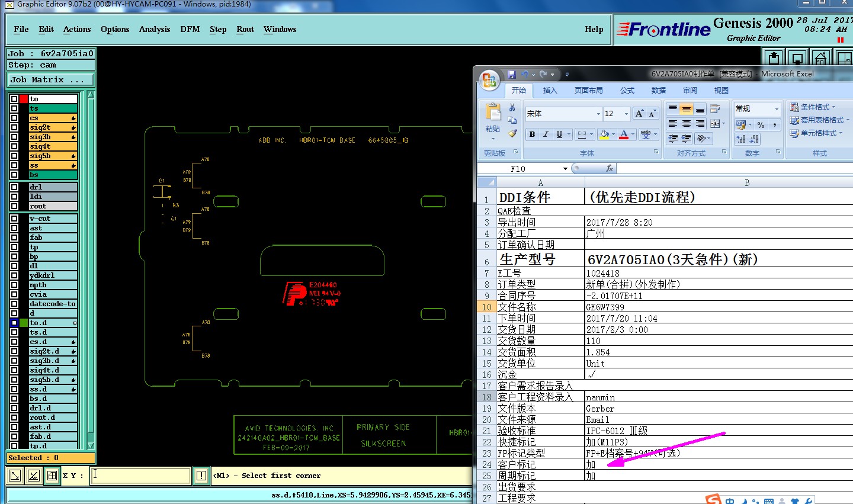Open the font size dropdown
Screen dimensions: 853x504
coord(626,114)
